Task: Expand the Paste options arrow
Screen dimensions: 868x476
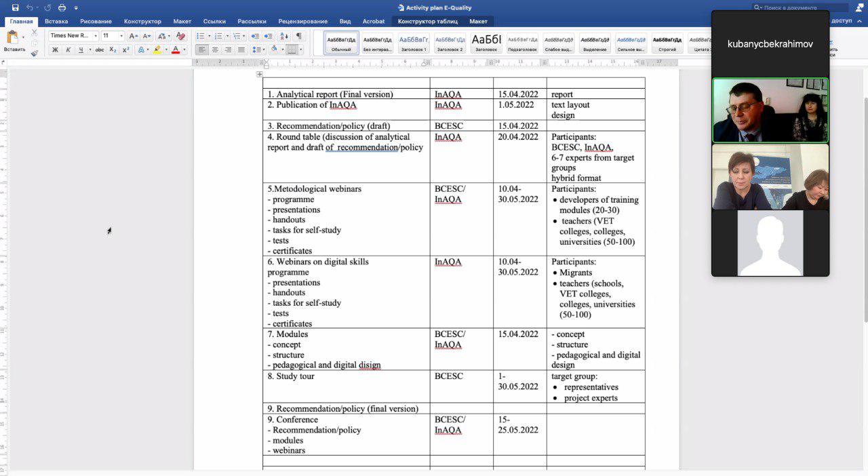Action: 24,38
